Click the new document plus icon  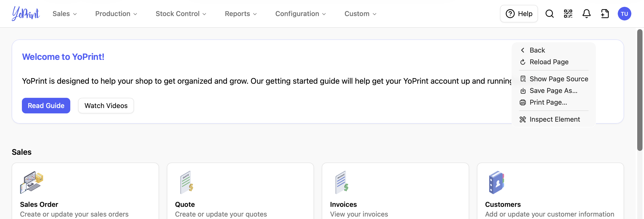click(x=605, y=13)
